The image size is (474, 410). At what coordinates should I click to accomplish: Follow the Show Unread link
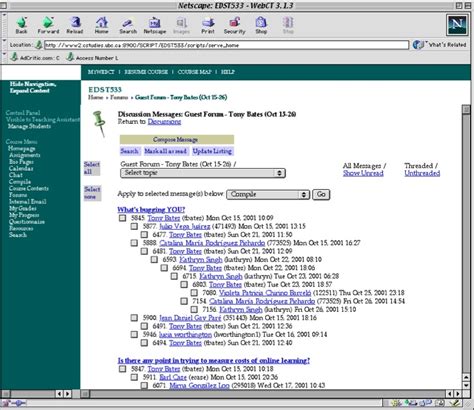363,173
